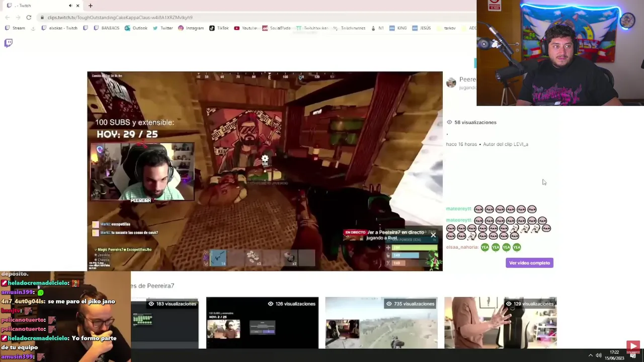Screen dimensions: 644x362
Task: Reload the page with the refresh icon
Action: click(x=29, y=17)
